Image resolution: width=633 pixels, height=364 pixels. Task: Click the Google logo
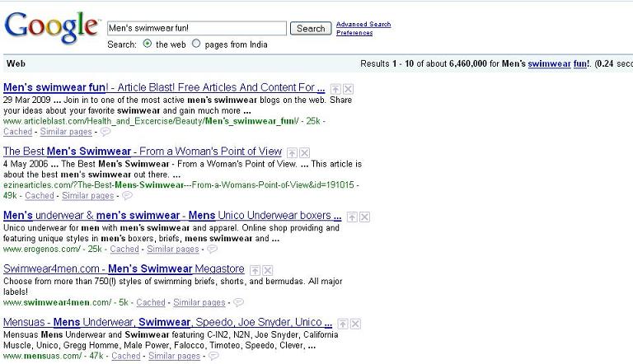click(51, 27)
